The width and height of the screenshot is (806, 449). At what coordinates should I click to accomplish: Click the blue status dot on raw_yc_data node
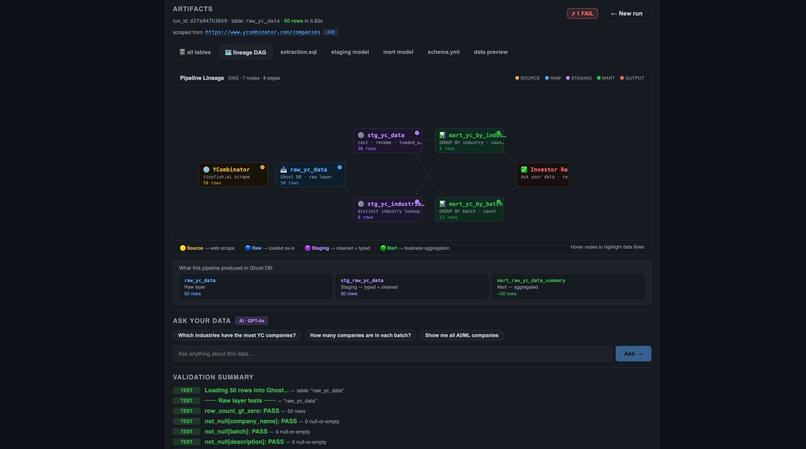[x=340, y=167]
